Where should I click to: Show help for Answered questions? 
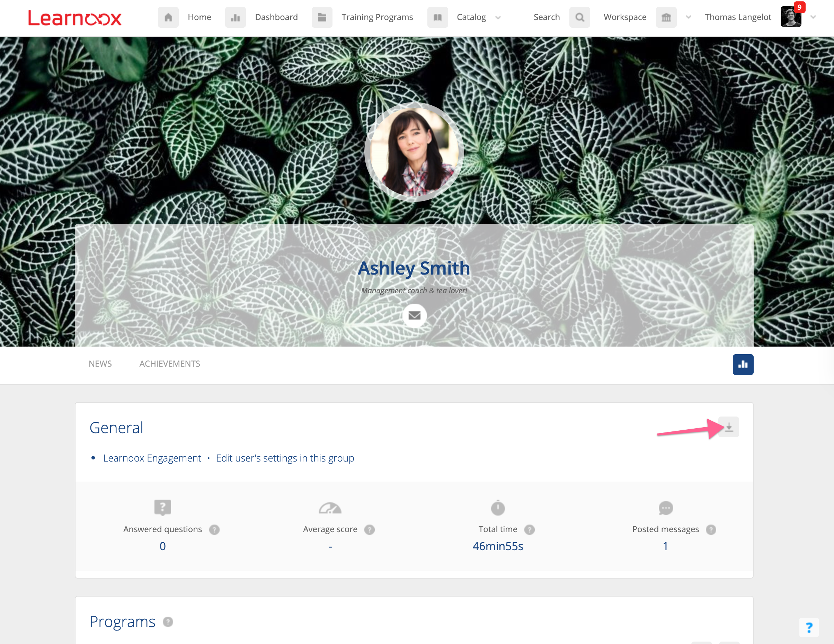pyautogui.click(x=214, y=529)
